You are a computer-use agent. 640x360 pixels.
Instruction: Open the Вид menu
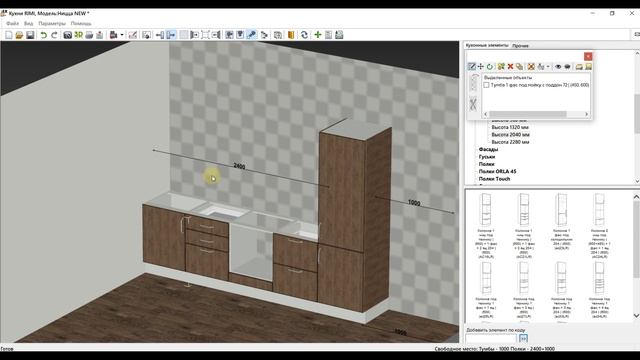click(29, 24)
